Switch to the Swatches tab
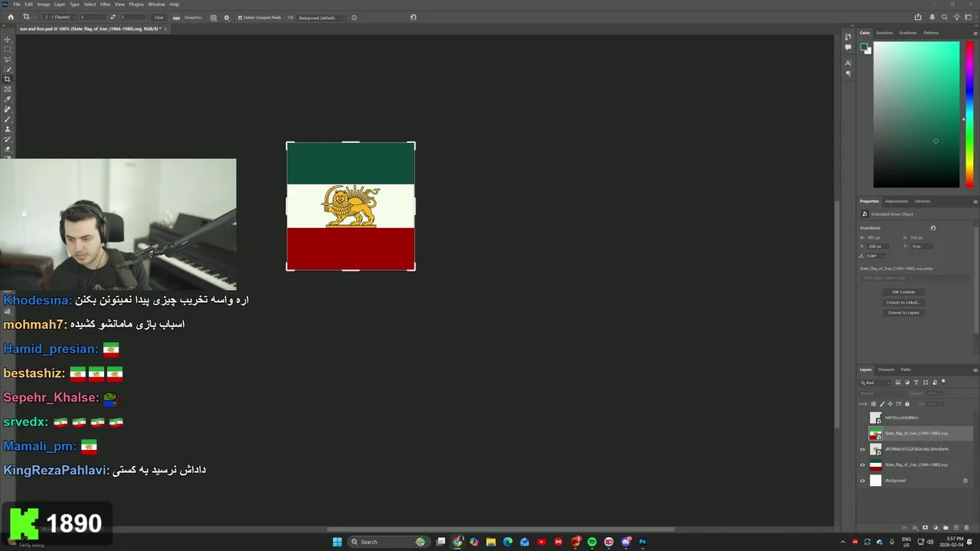 884,33
